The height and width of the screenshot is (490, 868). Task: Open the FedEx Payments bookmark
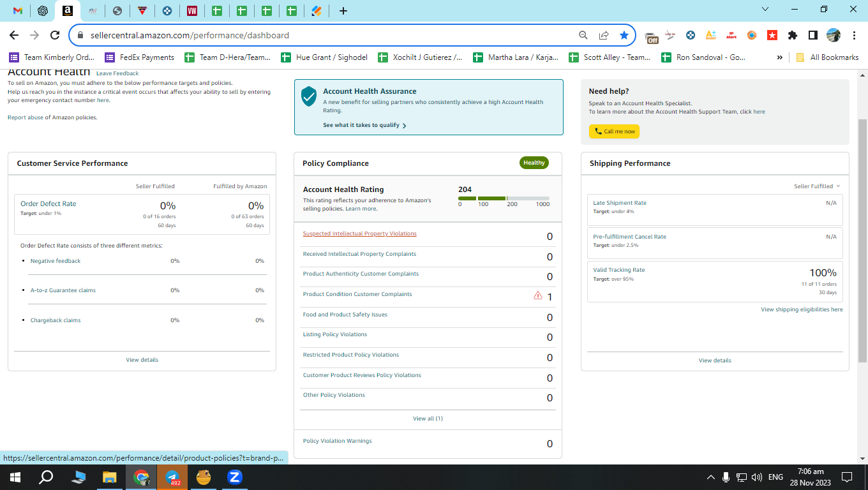tap(140, 57)
